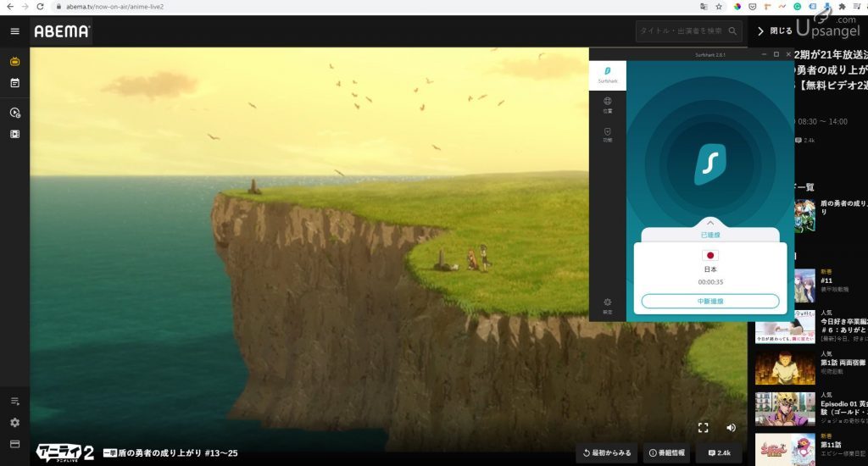
Task: Click the アニライブ2 channel logo
Action: click(64, 452)
